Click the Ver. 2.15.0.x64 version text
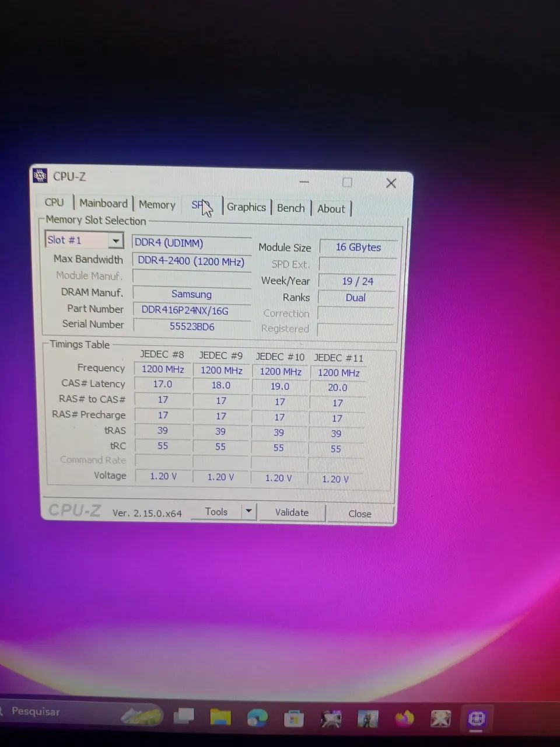Image resolution: width=560 pixels, height=747 pixels. point(147,513)
